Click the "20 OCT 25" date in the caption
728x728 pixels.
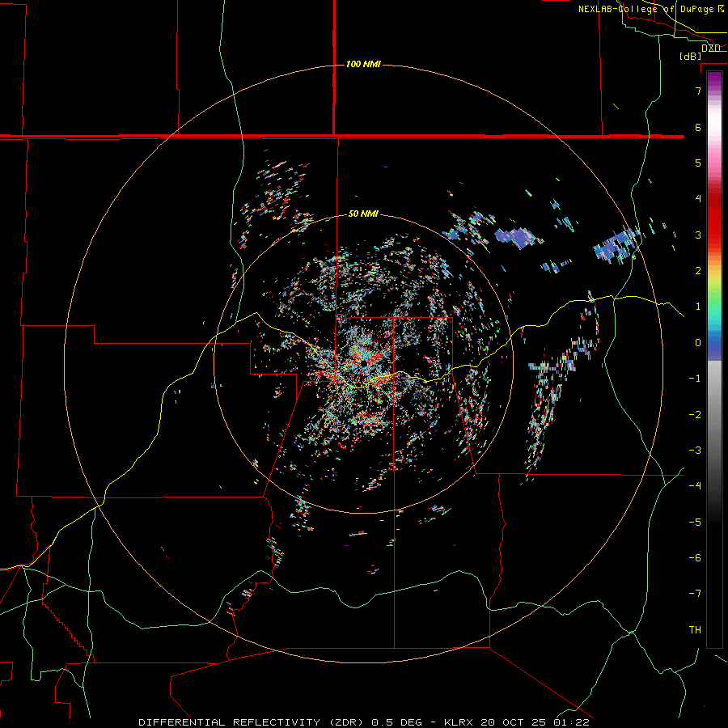pyautogui.click(x=514, y=722)
